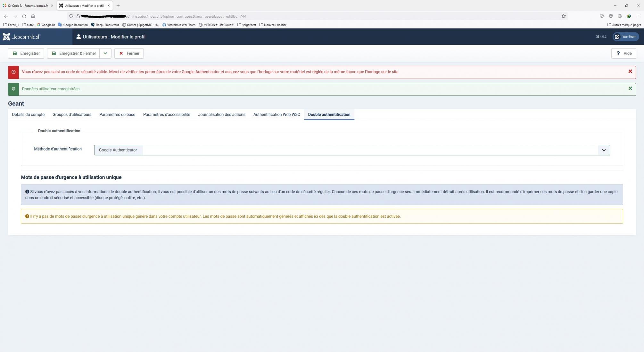Click the 'Méthode d'authentification' label

pyautogui.click(x=58, y=149)
